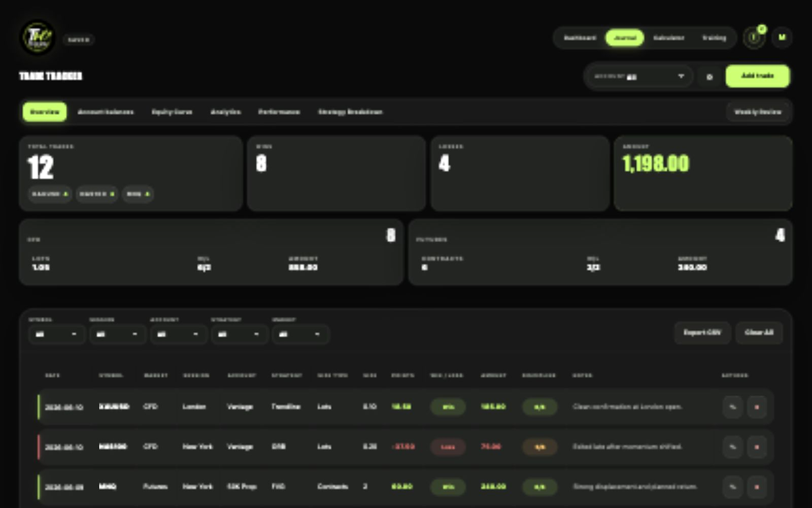The image size is (812, 508).
Task: Click the loss badge in NAS100 row
Action: click(448, 447)
